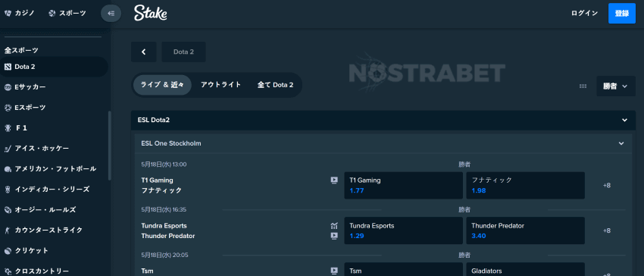
Task: Click the Eスポーツ sidebar icon
Action: tap(8, 108)
